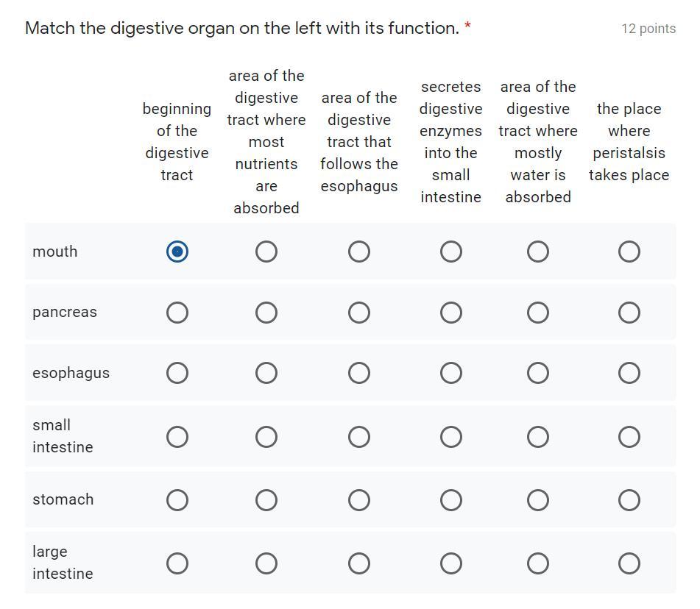Choose 'follows the esophagus' for esophagus row

(x=359, y=373)
